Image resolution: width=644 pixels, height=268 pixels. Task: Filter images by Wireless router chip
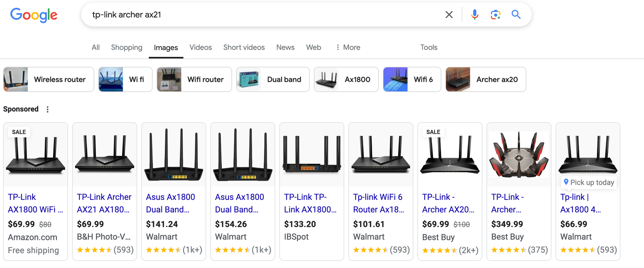point(49,79)
